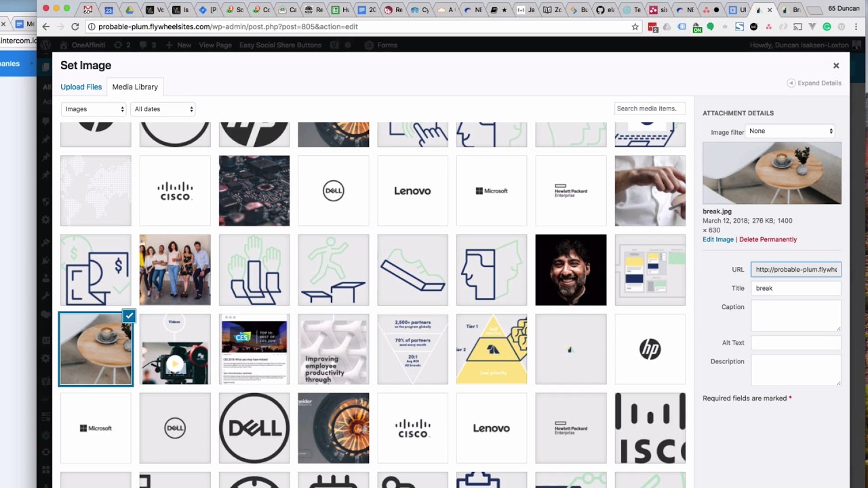Switch to the Gmail browser tab
This screenshot has height=488, width=868.
88,10
